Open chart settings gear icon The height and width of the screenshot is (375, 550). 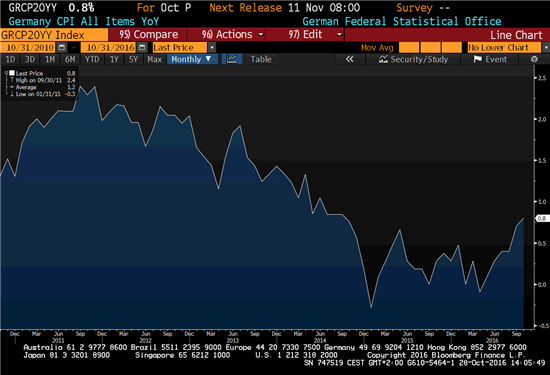pos(534,59)
